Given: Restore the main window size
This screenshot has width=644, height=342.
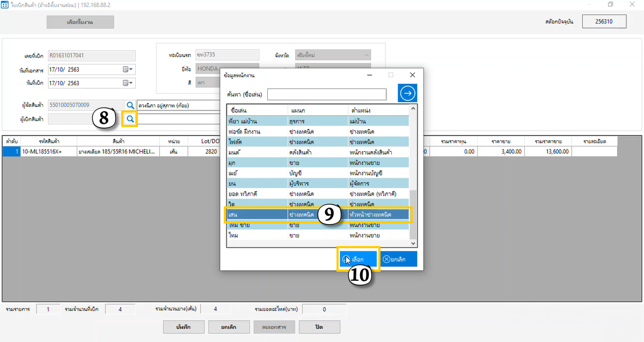Looking at the screenshot, I should tap(610, 4).
